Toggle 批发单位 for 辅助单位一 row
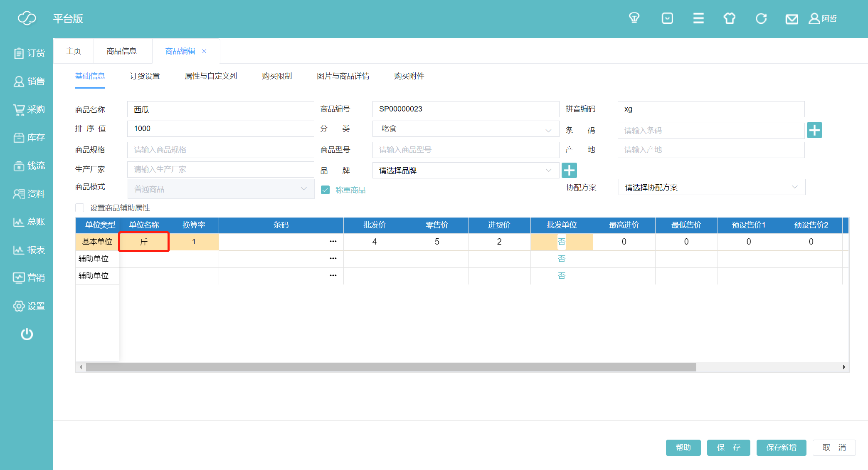 [561, 259]
